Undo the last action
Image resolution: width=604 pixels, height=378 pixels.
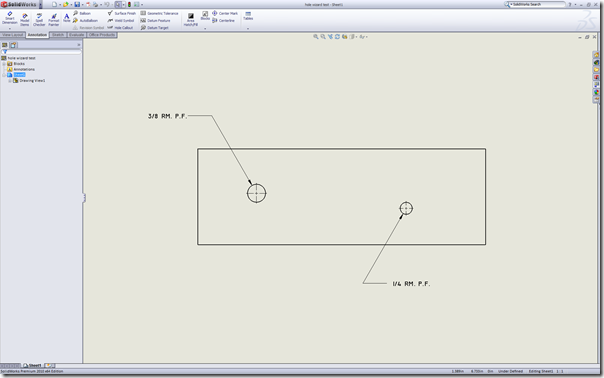click(x=107, y=4)
